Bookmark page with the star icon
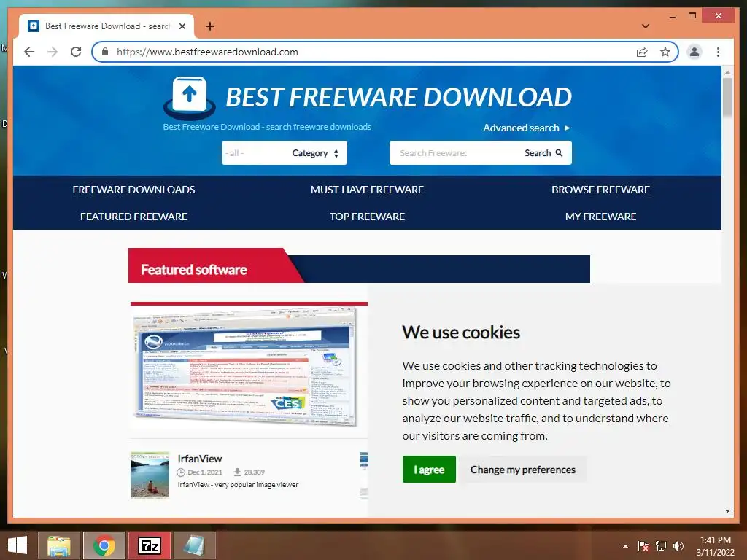747x560 pixels. 665,52
